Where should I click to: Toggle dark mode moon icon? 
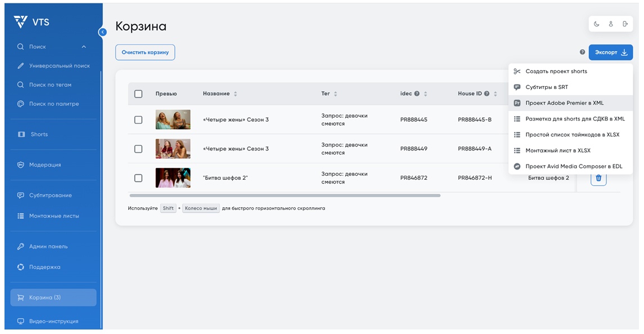coord(596,24)
